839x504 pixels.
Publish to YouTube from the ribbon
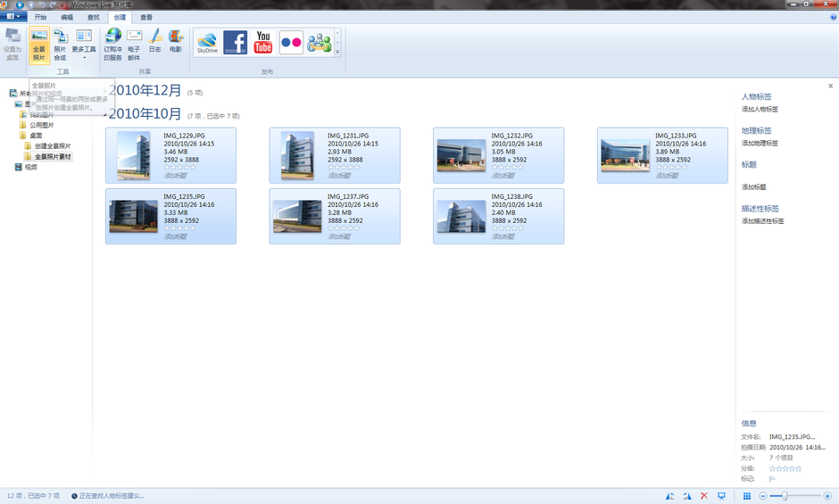[263, 42]
